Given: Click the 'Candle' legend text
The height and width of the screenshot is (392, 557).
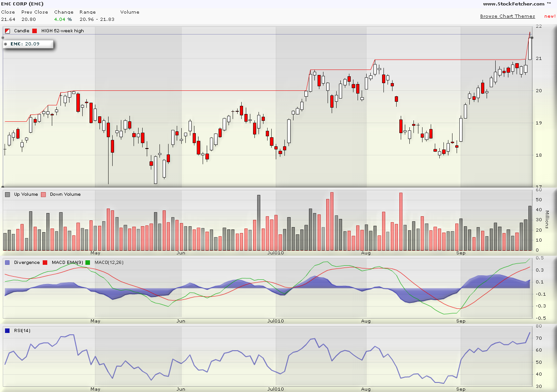Looking at the screenshot, I should tap(22, 31).
